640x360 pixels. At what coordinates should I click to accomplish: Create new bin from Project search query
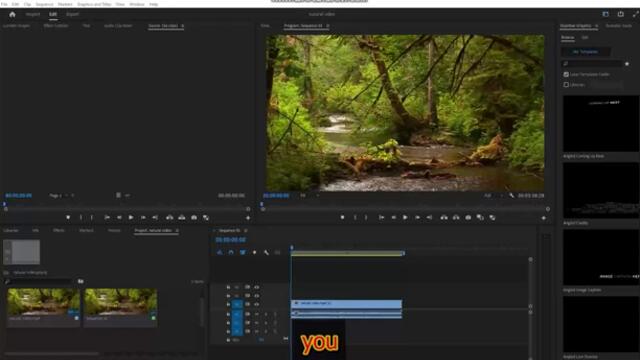pos(81,281)
